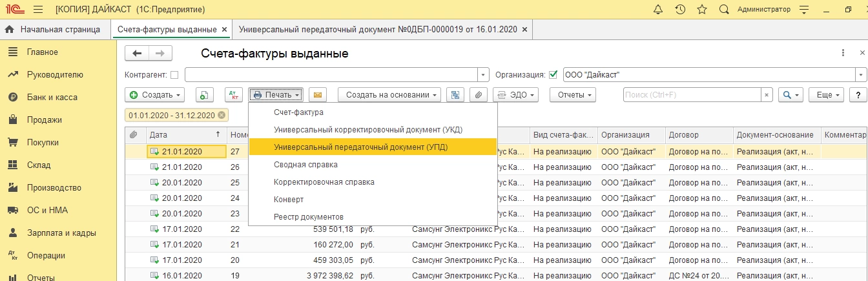Click the paperclip attached files icon

479,95
